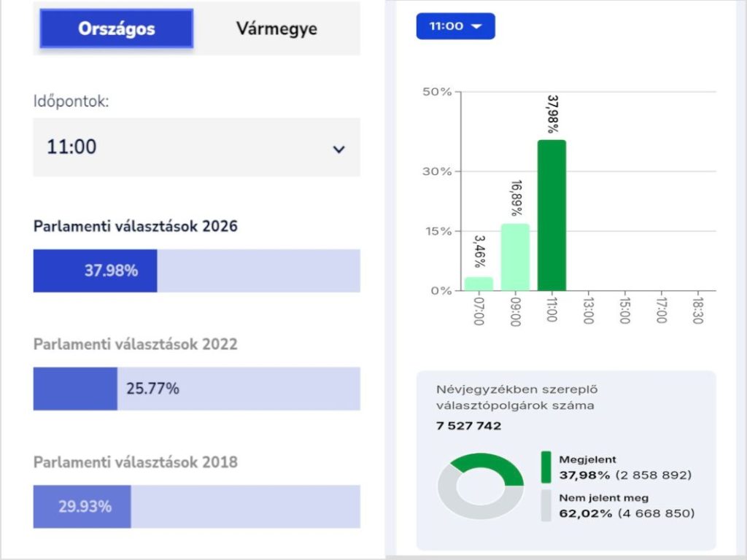Click the donut chart of voter turnout

[x=480, y=486]
